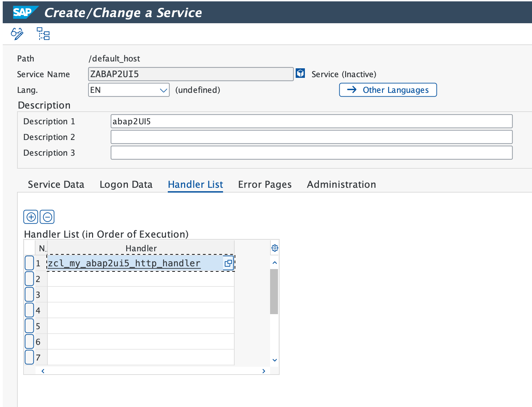Viewport: 532px width, 407px height.
Task: Remove a handler row with the minus icon
Action: tap(47, 217)
